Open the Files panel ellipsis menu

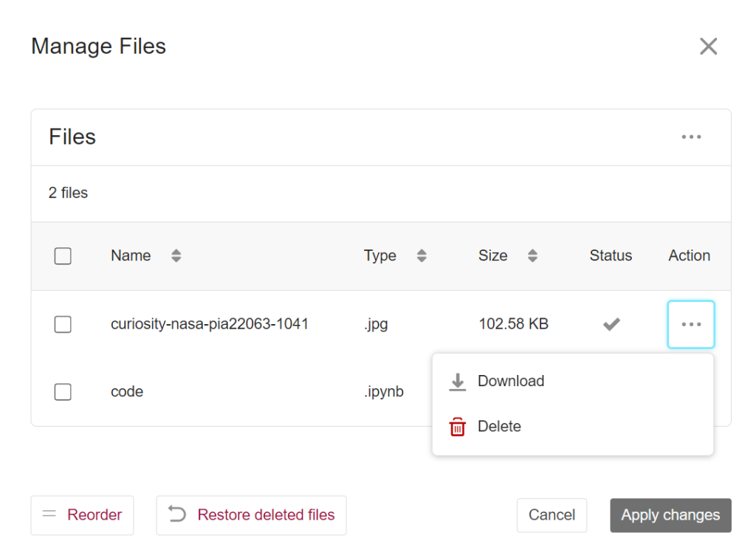691,137
